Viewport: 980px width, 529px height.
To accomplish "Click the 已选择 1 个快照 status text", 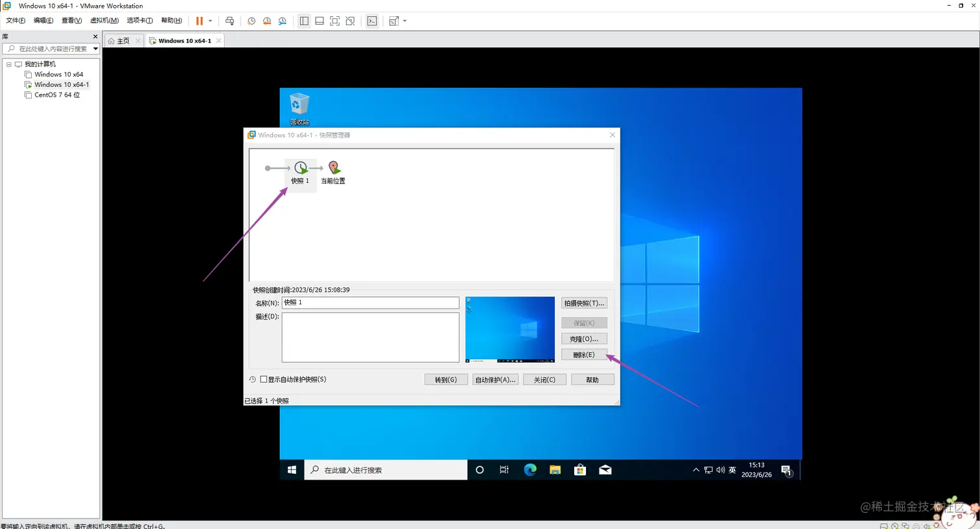I will pos(266,401).
